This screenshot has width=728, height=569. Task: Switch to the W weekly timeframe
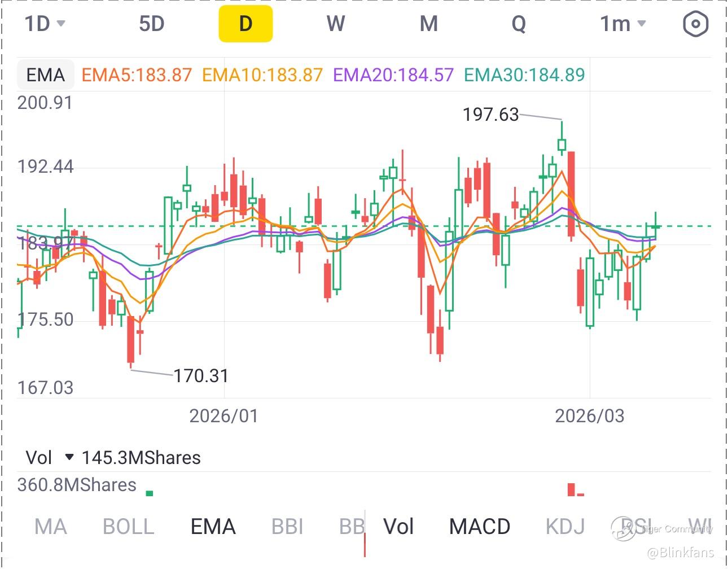pyautogui.click(x=336, y=24)
